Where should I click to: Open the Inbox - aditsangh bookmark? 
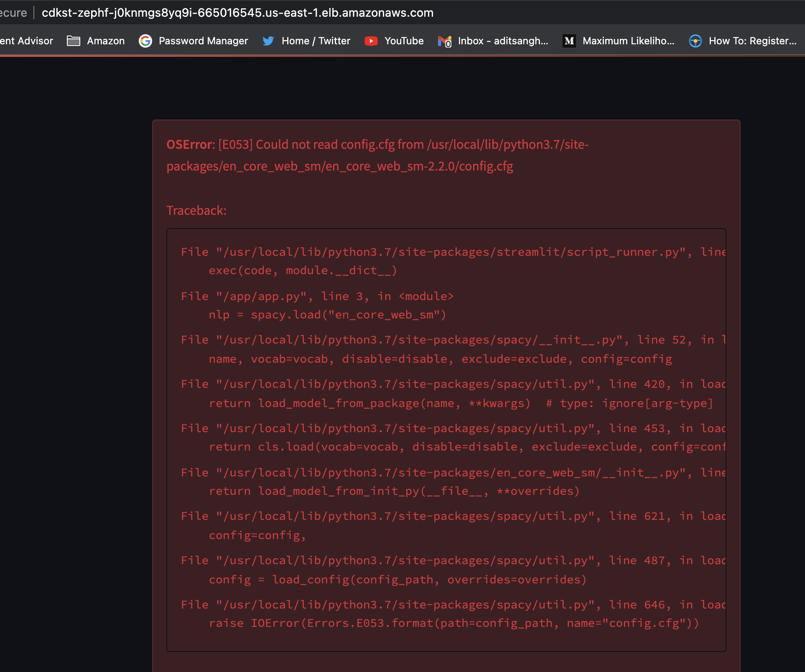(503, 41)
